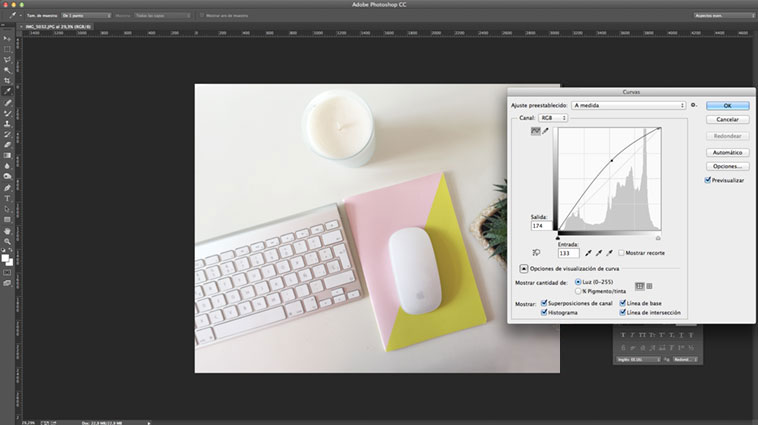This screenshot has height=425, width=758.
Task: Click the on-image adjustment hand tool
Action: [537, 253]
